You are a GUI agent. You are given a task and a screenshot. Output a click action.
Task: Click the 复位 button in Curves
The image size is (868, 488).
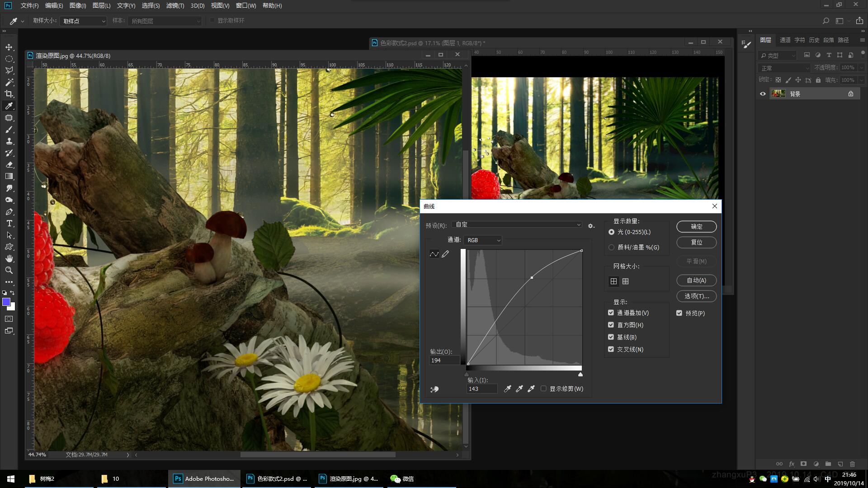coord(696,242)
